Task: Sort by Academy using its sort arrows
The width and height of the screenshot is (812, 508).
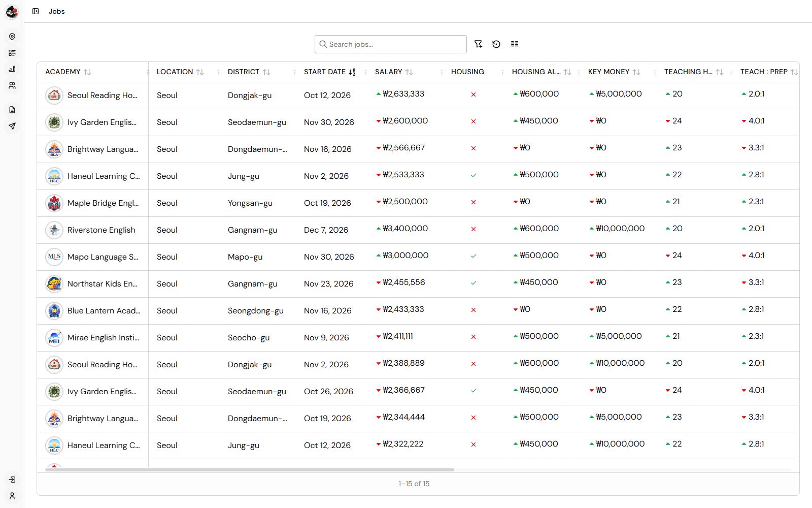Action: [87, 72]
